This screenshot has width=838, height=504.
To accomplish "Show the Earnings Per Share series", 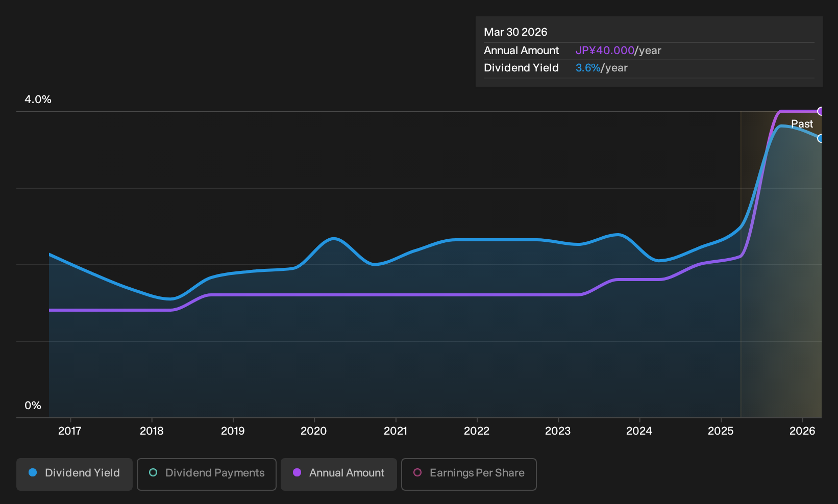I will [469, 474].
